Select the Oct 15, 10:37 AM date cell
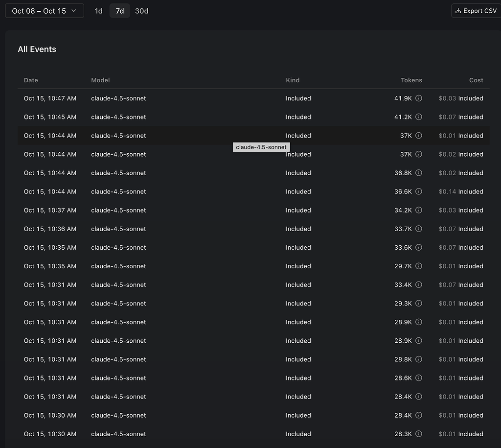The height and width of the screenshot is (448, 501). 50,210
